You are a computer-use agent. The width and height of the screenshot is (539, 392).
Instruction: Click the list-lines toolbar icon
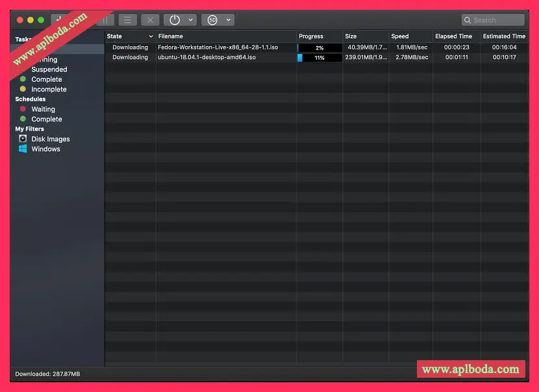coord(127,20)
